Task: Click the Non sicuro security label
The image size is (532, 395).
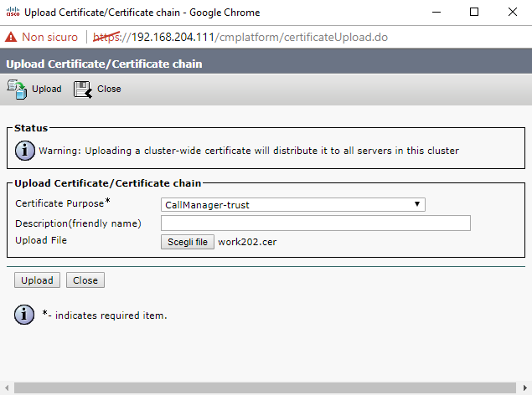Action: 49,38
